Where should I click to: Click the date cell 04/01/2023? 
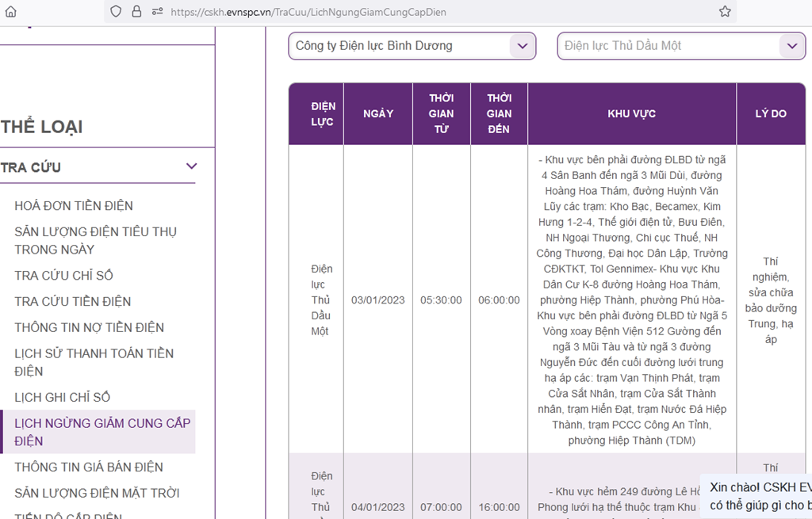pyautogui.click(x=378, y=507)
